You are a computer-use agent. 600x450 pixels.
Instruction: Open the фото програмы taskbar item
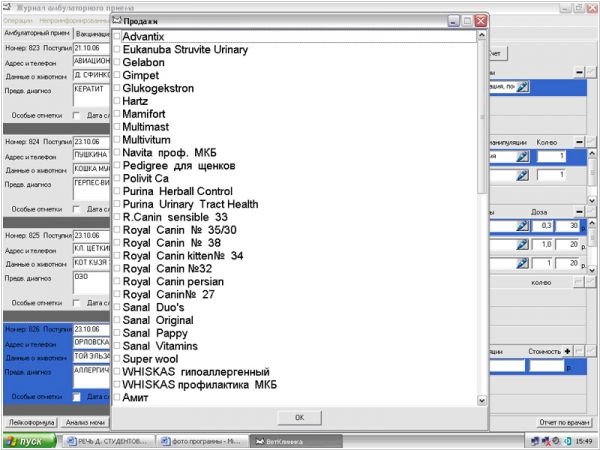[202, 441]
